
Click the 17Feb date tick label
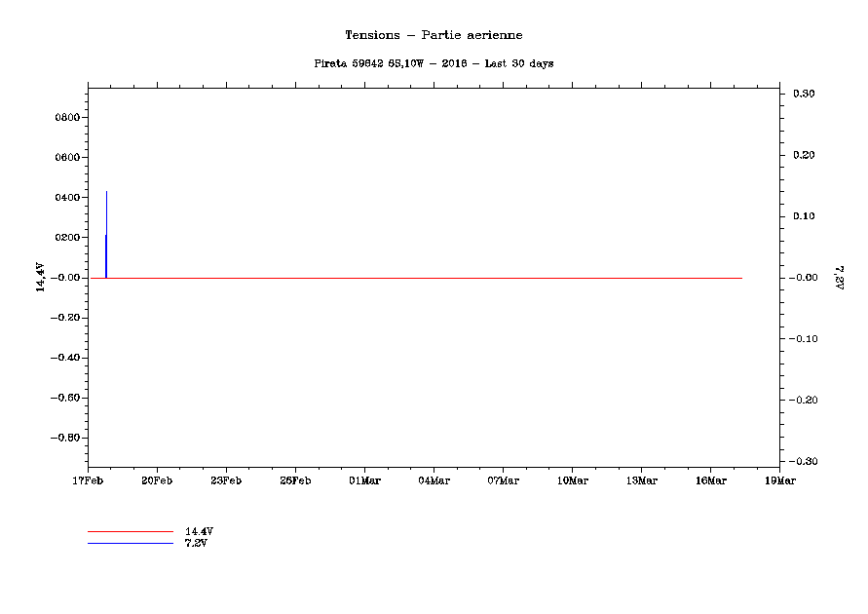88,480
